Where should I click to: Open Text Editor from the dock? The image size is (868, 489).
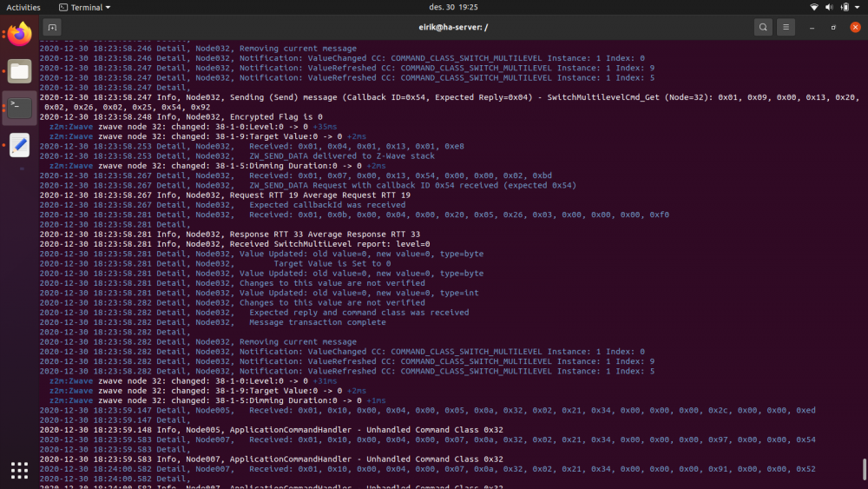[19, 145]
